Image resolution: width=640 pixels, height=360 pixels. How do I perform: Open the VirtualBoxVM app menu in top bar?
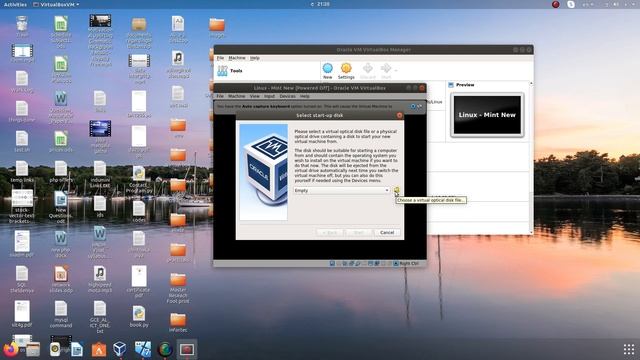(x=56, y=4)
